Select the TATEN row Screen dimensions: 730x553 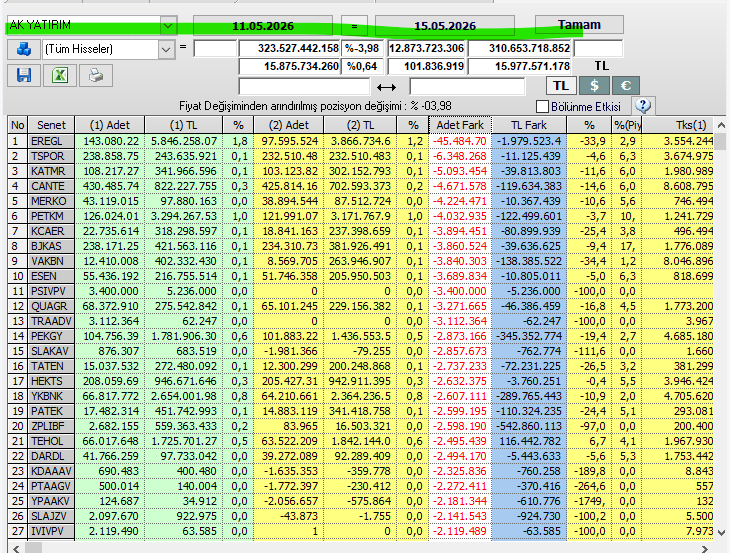(360, 366)
